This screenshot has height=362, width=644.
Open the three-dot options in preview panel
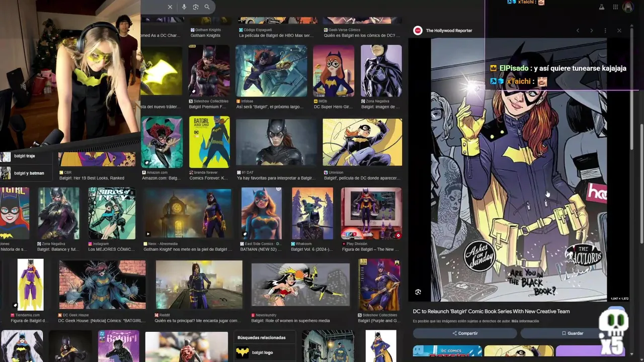click(605, 31)
